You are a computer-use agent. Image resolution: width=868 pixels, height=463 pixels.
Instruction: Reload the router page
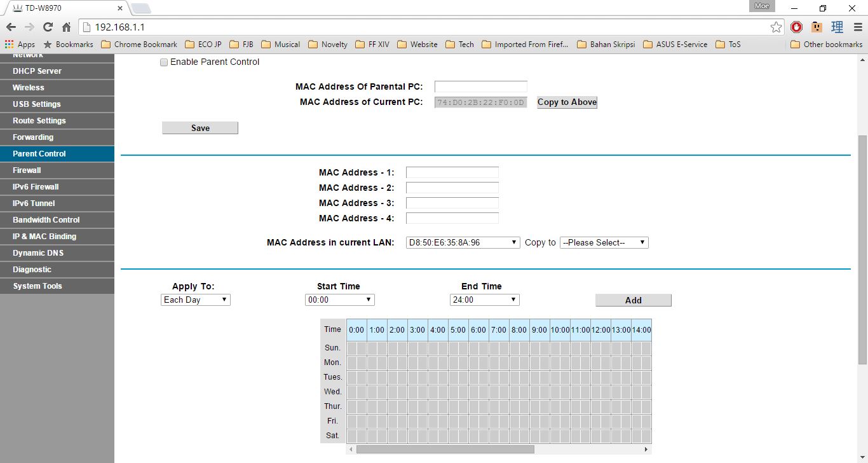[x=48, y=27]
